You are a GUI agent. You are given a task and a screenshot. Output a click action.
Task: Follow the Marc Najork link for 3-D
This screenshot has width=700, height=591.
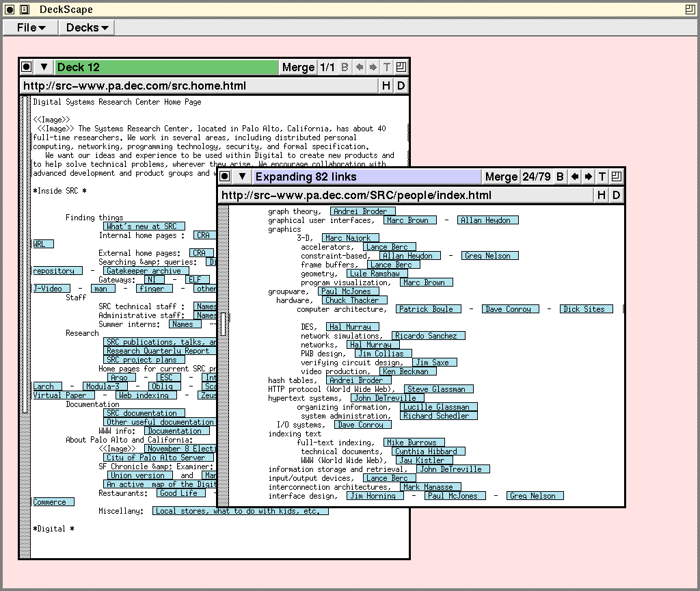pyautogui.click(x=351, y=238)
